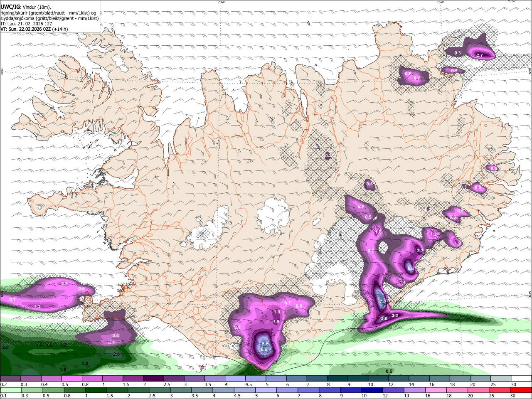Select palest green swatch between 0.1 and 0.3

point(10,390)
